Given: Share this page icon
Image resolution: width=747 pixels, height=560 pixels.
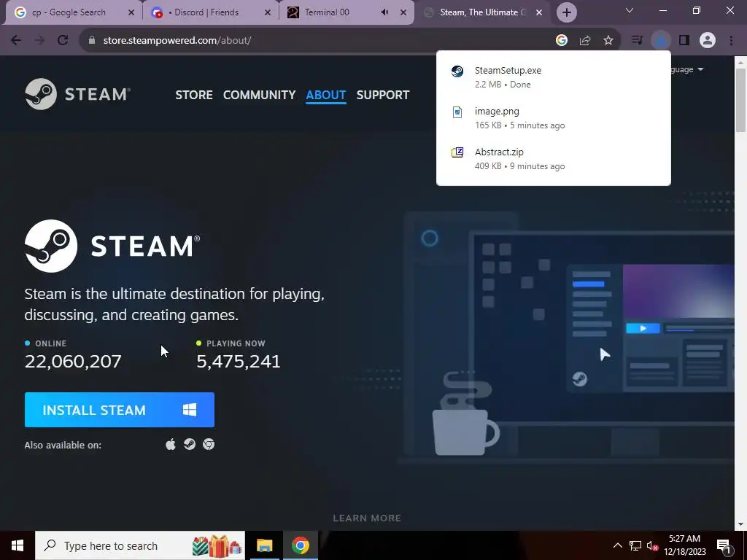Looking at the screenshot, I should coord(585,41).
